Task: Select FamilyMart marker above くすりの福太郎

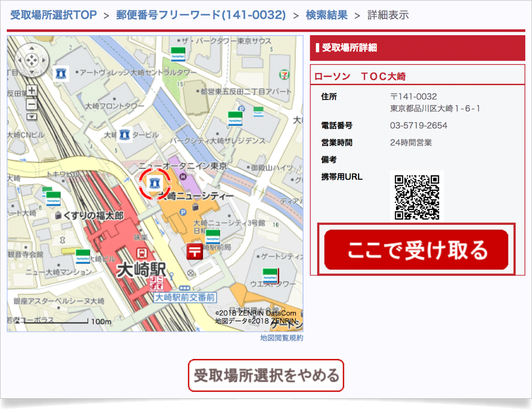Action: pos(53,199)
